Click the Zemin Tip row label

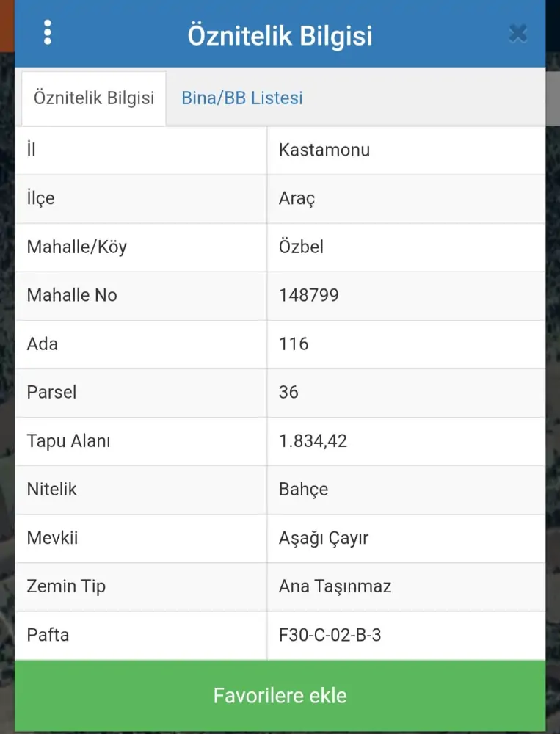66,586
